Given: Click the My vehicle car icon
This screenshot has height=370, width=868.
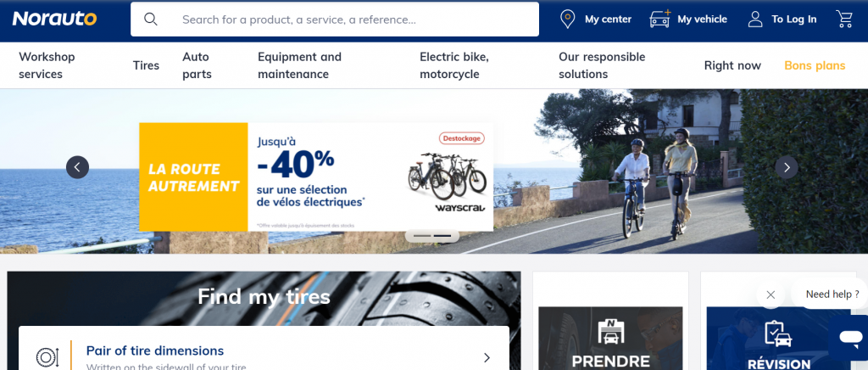Looking at the screenshot, I should click(659, 19).
